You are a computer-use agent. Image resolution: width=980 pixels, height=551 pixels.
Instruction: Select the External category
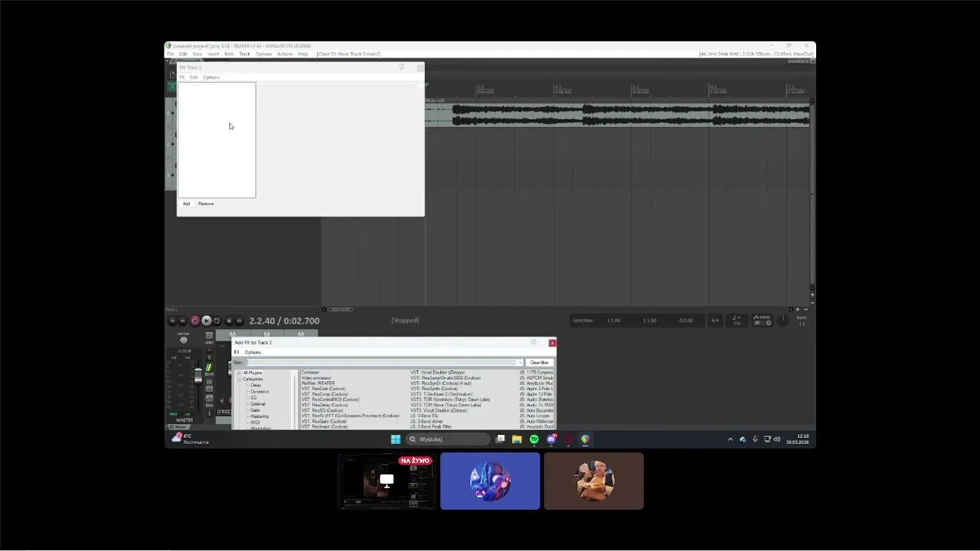coord(258,404)
